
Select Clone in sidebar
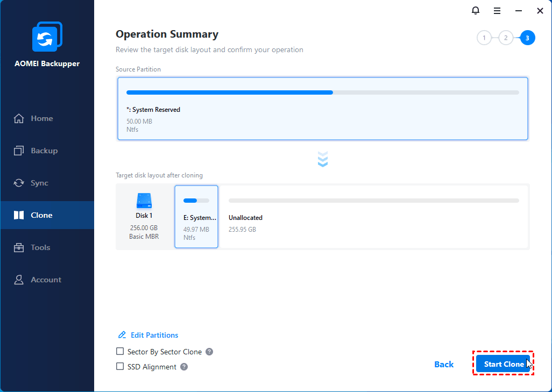pos(47,215)
